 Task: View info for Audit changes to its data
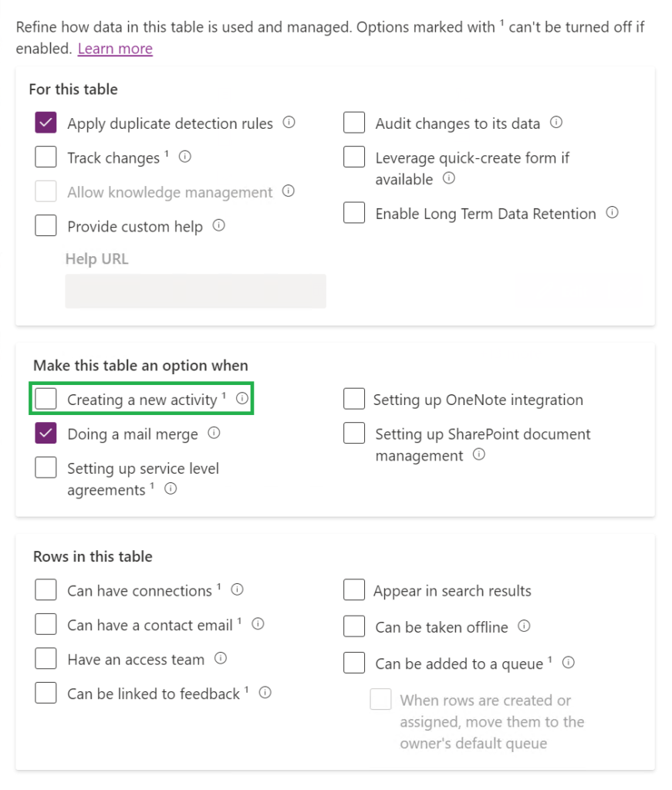point(556,123)
